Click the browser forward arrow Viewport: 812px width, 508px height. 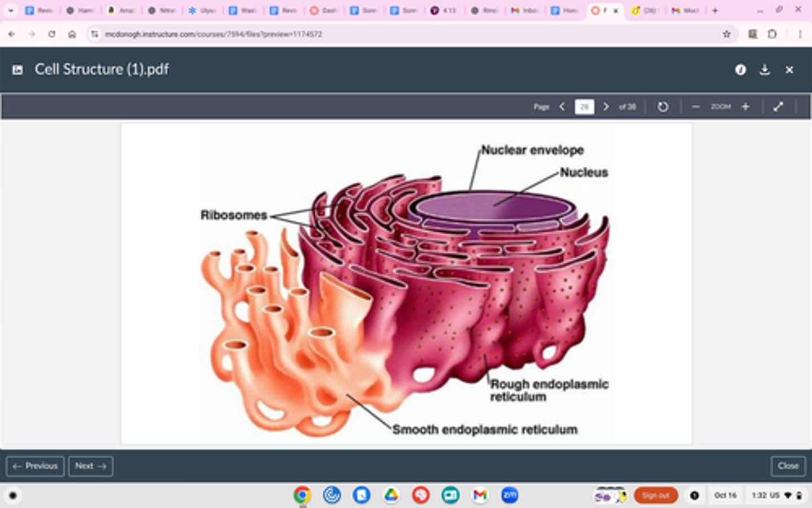[x=32, y=34]
